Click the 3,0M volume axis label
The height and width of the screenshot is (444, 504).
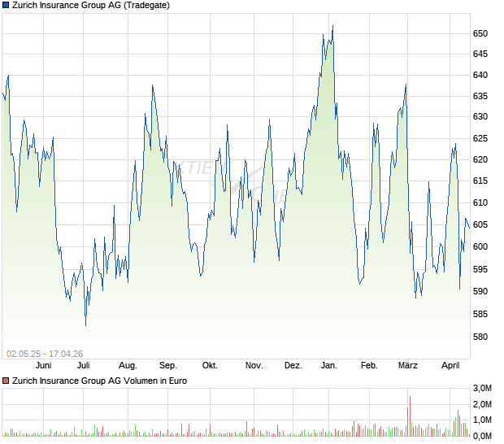click(483, 387)
